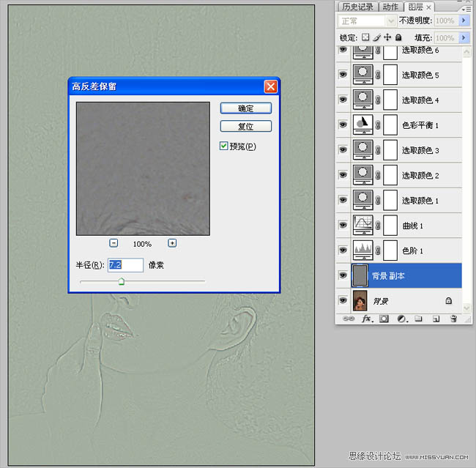Click the zoom in plus button
476x468 pixels.
[x=172, y=243]
